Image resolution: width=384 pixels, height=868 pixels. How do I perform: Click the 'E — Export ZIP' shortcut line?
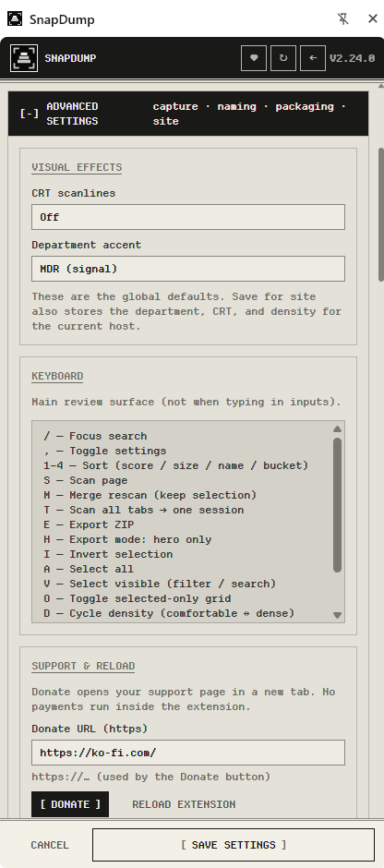tap(89, 524)
